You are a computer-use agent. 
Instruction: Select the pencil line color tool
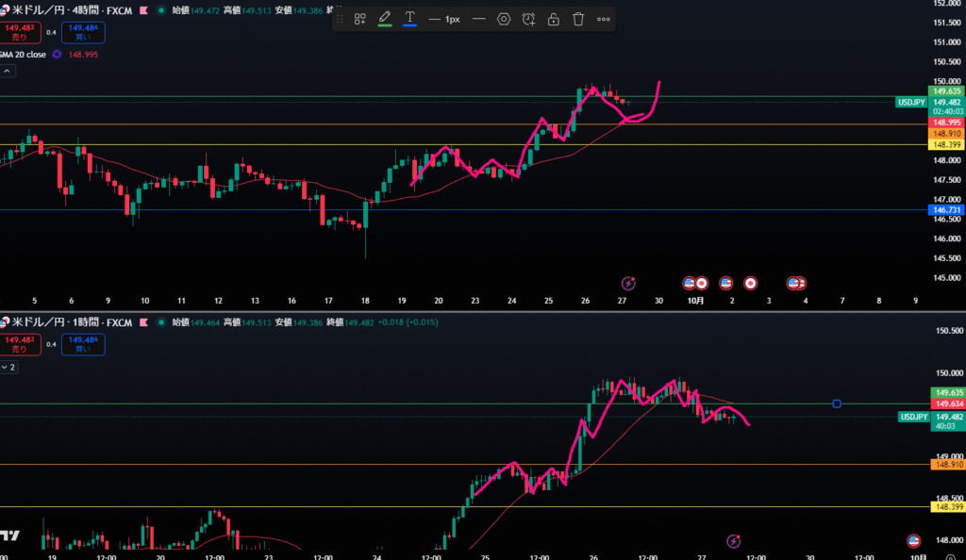[385, 19]
